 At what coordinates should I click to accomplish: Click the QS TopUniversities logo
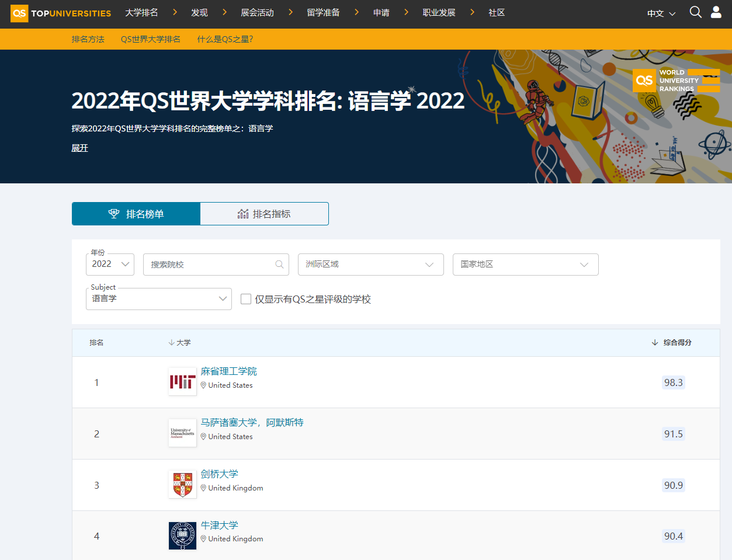61,13
